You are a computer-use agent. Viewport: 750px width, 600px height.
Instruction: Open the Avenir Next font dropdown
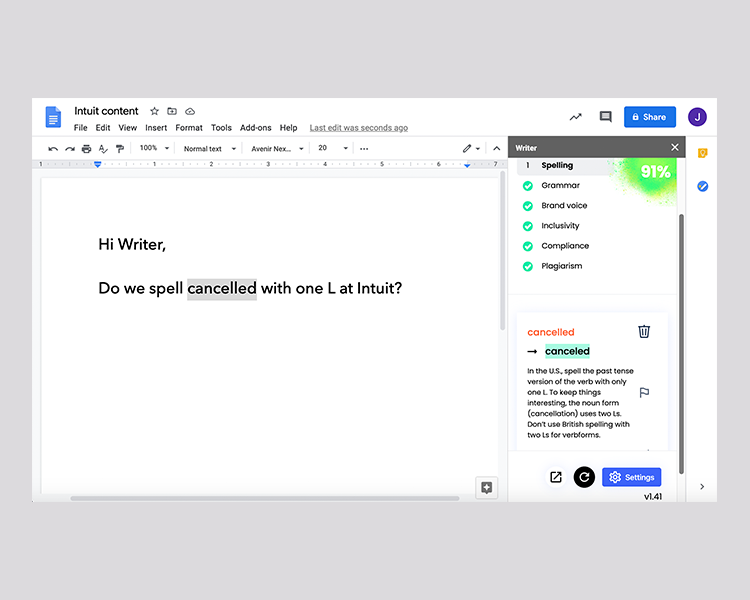click(x=277, y=149)
